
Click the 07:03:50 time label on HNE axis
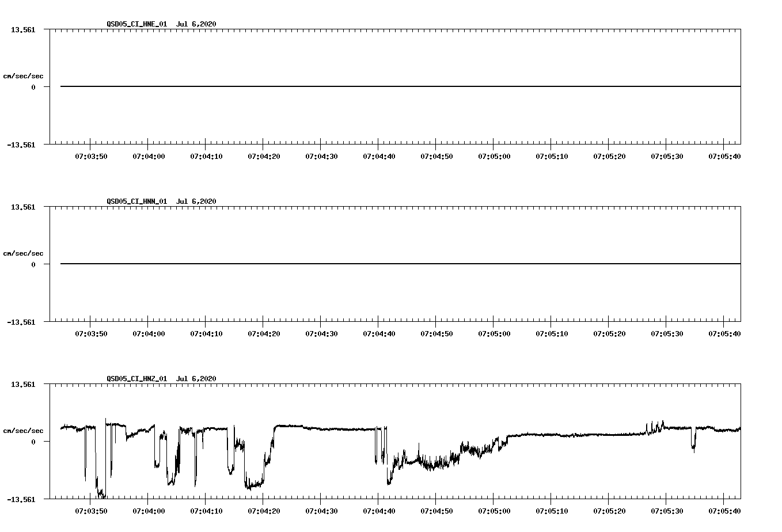[91, 157]
